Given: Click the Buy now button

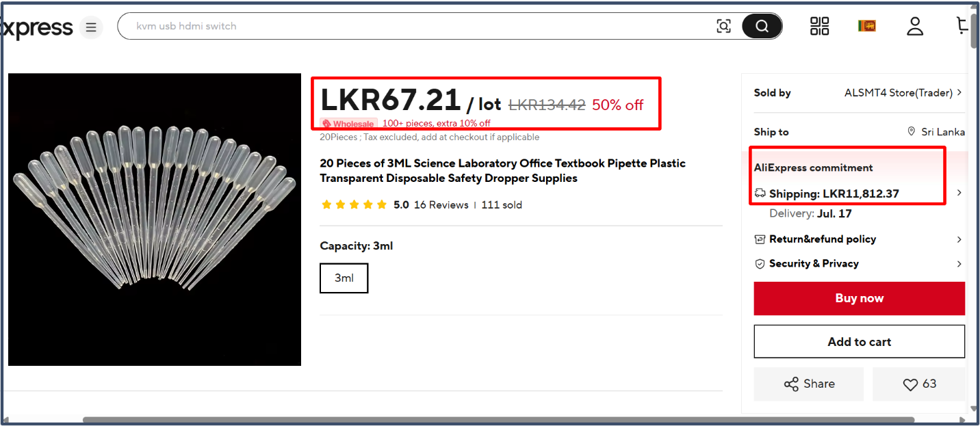Looking at the screenshot, I should pos(860,298).
